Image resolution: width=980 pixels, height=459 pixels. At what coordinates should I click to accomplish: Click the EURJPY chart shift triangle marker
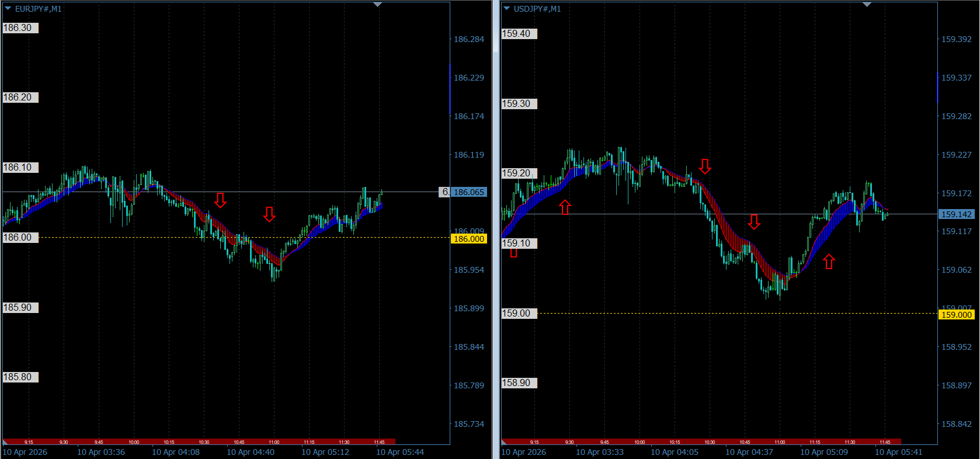click(x=377, y=5)
